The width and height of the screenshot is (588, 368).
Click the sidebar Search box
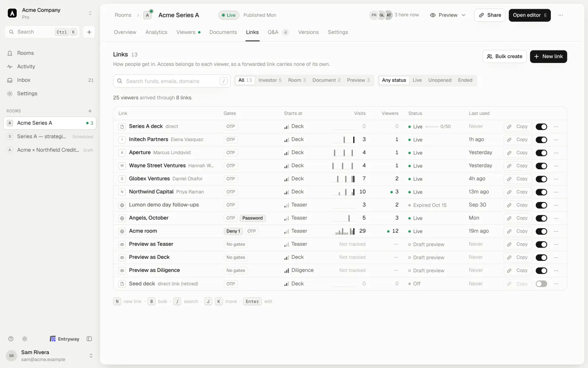click(x=42, y=32)
